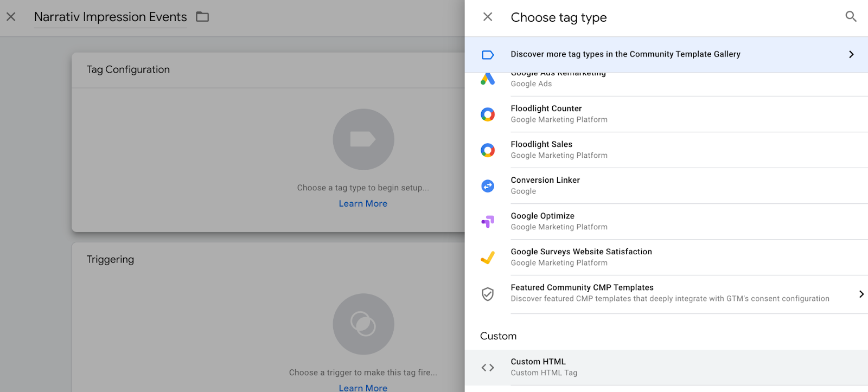Screen dimensions: 868x392
Task: Click the Google Surveys checkmark icon
Action: (x=488, y=258)
